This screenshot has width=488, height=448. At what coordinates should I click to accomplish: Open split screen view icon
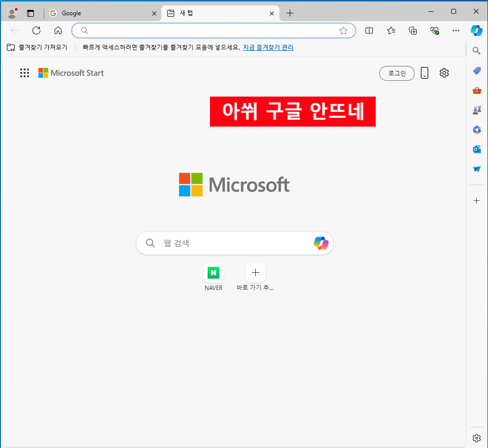pos(369,31)
